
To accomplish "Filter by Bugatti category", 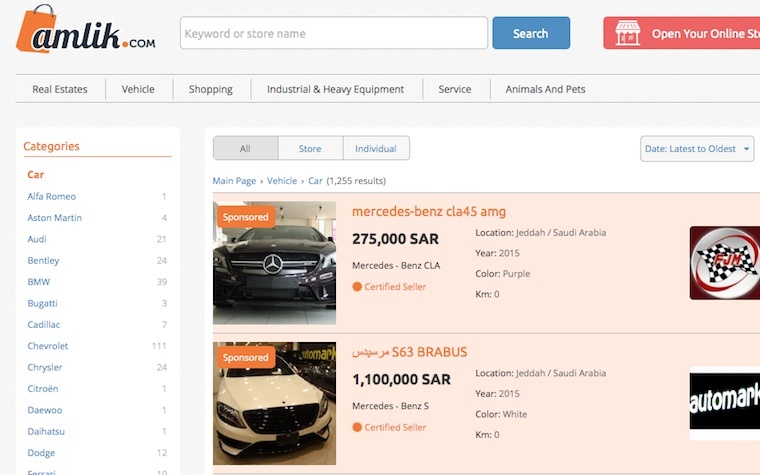I will click(x=42, y=303).
